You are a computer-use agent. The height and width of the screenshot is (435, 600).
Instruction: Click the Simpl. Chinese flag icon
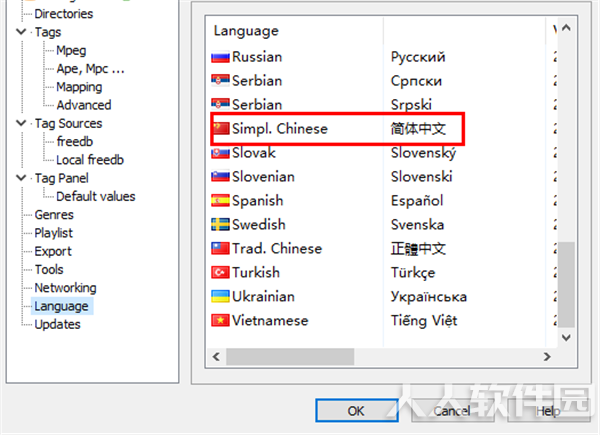coord(221,129)
